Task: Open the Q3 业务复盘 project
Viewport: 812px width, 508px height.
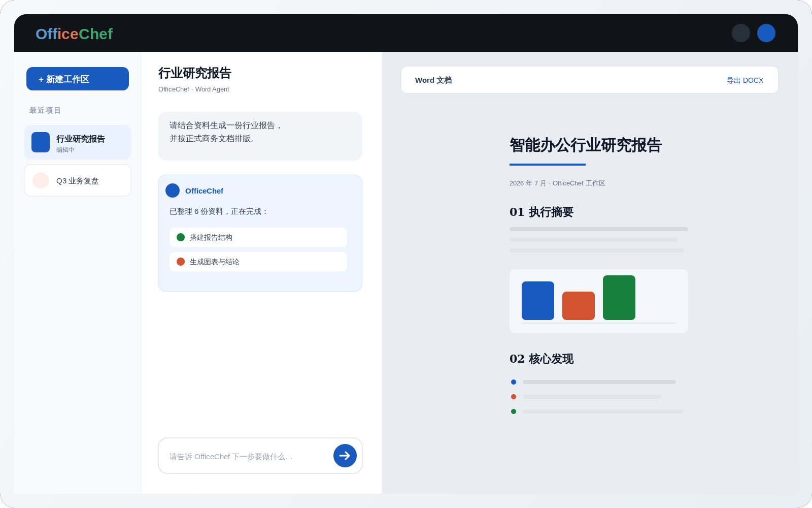Action: click(x=78, y=180)
